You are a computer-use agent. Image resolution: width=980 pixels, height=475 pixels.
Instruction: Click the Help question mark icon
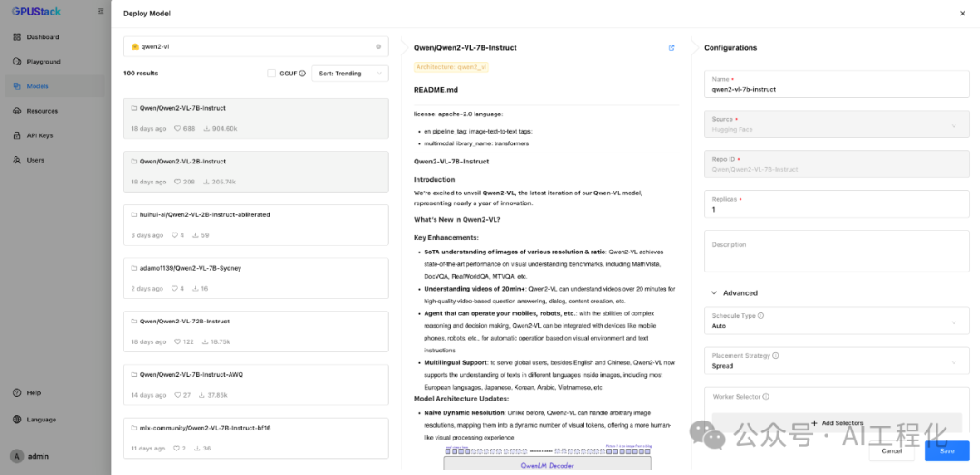click(17, 393)
